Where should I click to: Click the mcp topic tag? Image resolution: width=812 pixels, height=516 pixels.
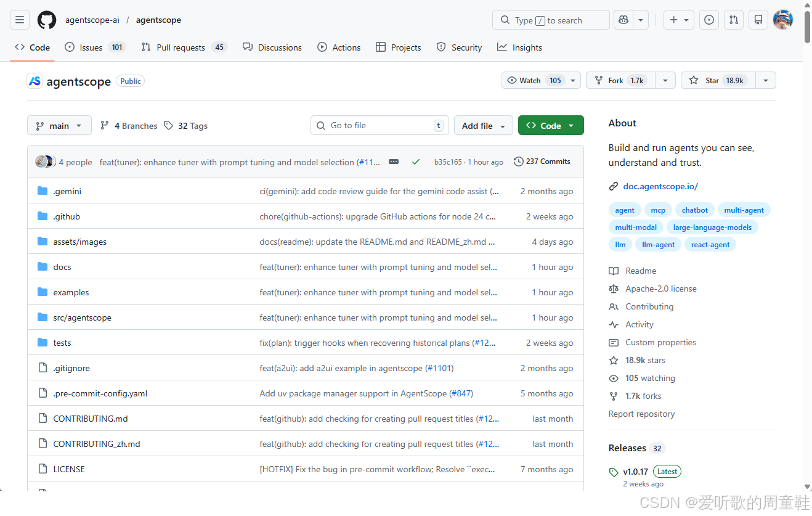click(x=658, y=210)
